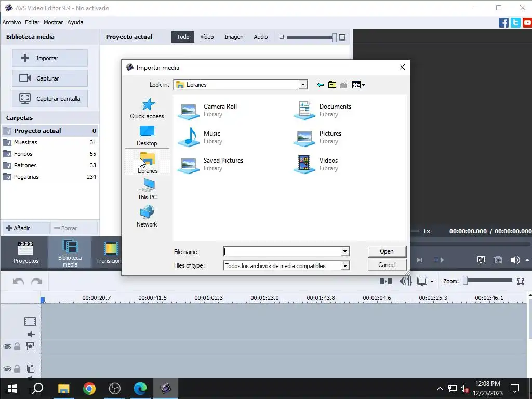Toggle the Patrones folder checkbox
This screenshot has width=532, height=399.
point(7,166)
